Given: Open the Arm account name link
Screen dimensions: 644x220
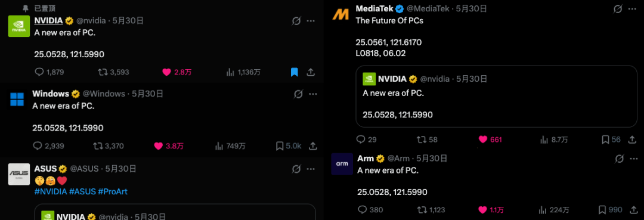Looking at the screenshot, I should pos(366,159).
